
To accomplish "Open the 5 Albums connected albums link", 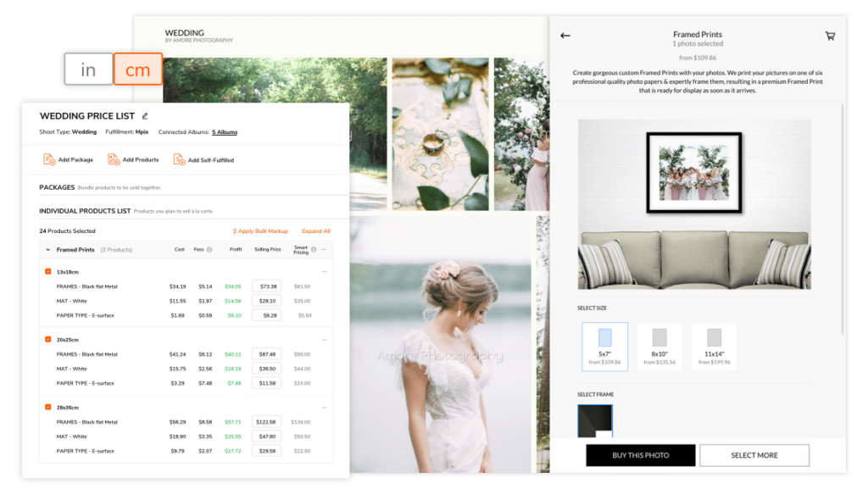I will click(225, 132).
